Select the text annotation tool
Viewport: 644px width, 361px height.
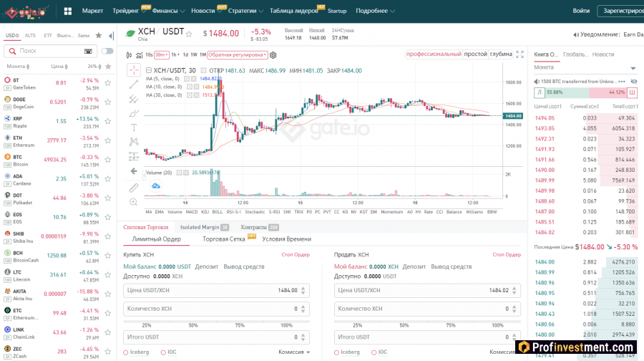click(x=134, y=127)
